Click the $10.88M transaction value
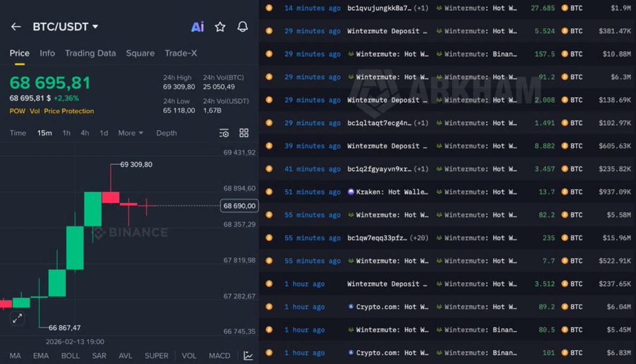 pos(617,54)
